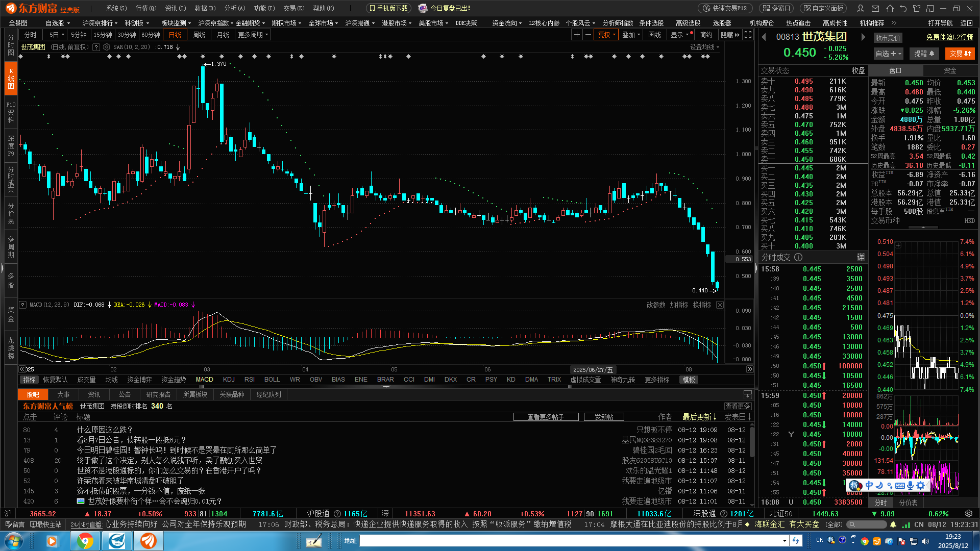The height and width of the screenshot is (551, 980).
Task: Go to next stock arrow
Action: [x=864, y=37]
